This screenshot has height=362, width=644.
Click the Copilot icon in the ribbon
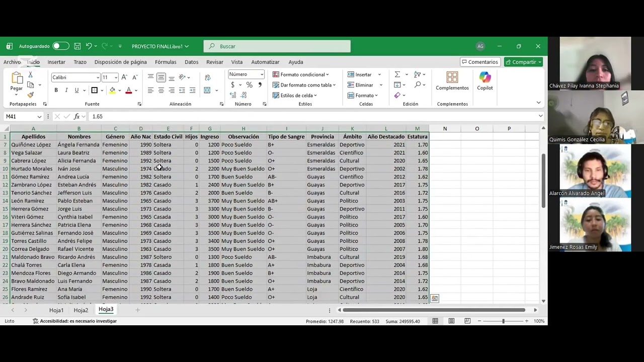(485, 80)
